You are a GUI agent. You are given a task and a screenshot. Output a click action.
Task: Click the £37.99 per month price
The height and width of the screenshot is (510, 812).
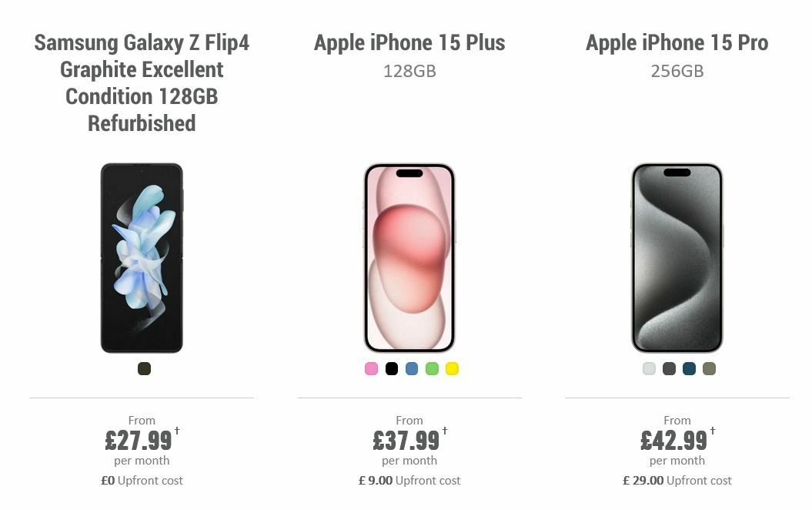(x=406, y=441)
